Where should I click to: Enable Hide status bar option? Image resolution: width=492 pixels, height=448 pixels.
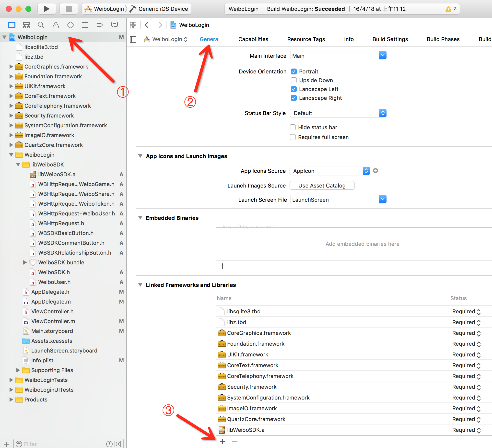coord(293,127)
